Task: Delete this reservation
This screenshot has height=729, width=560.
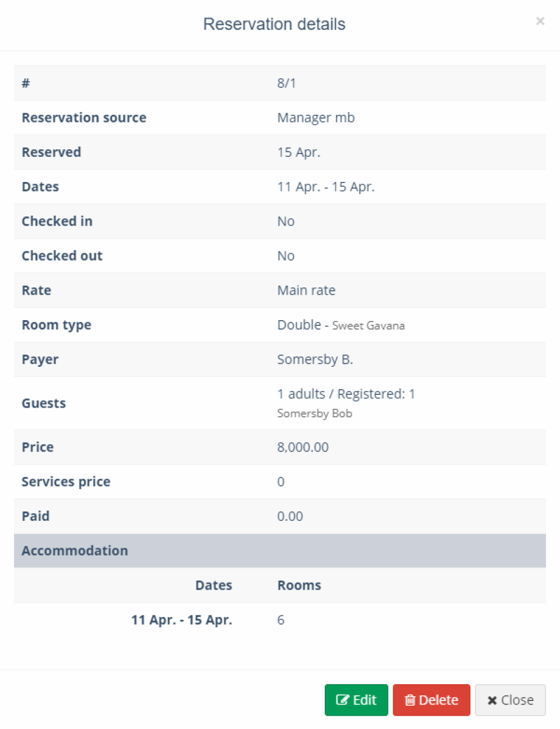Action: pos(431,700)
